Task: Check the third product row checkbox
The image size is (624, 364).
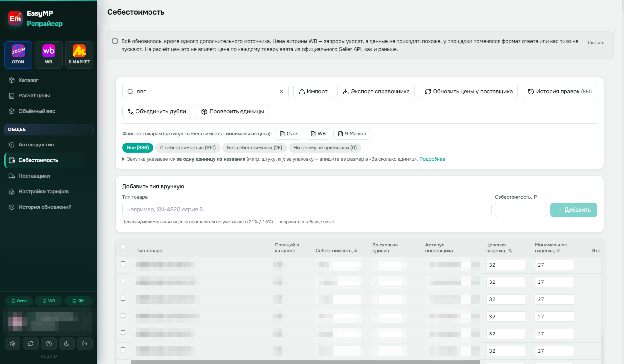Action: pos(123,298)
